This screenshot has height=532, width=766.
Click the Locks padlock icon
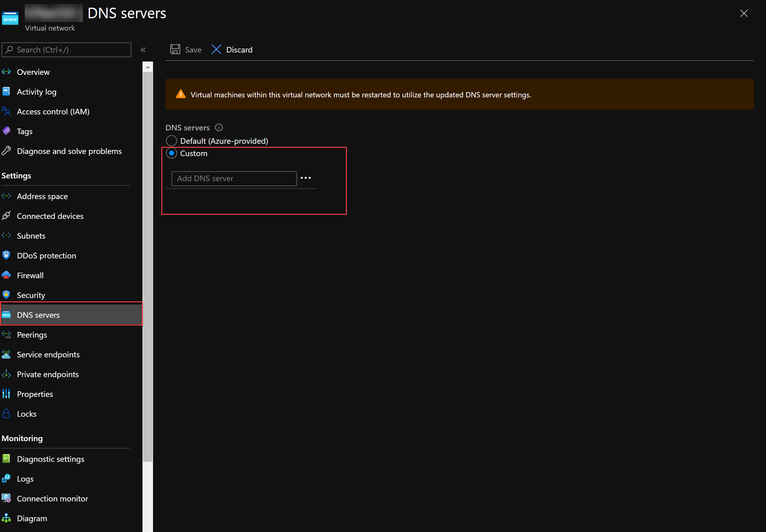click(6, 413)
